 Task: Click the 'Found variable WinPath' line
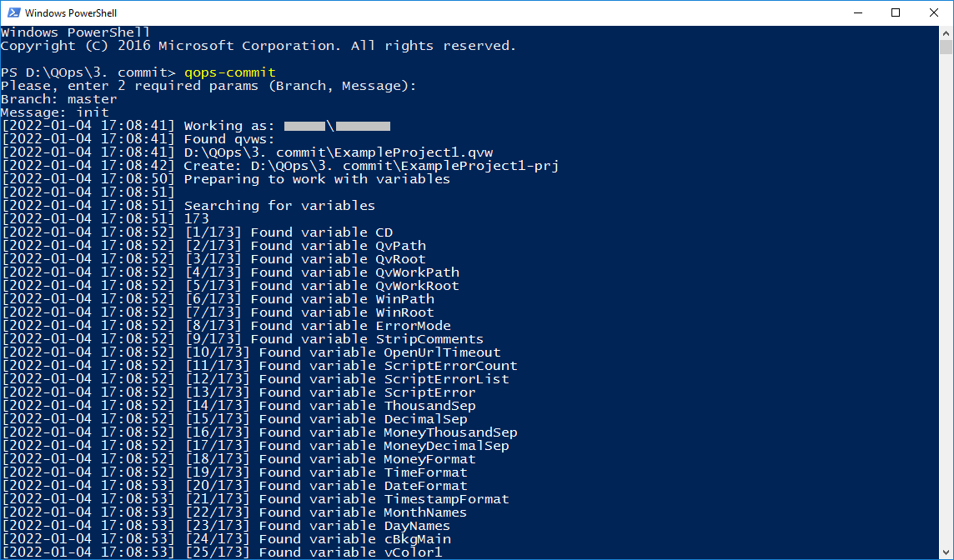click(218, 300)
